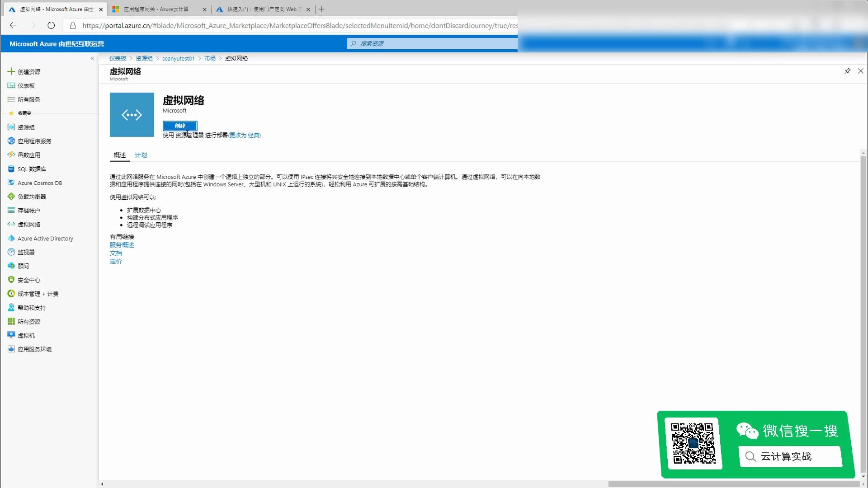Click the 创建 button
The image size is (868, 488).
coord(180,126)
